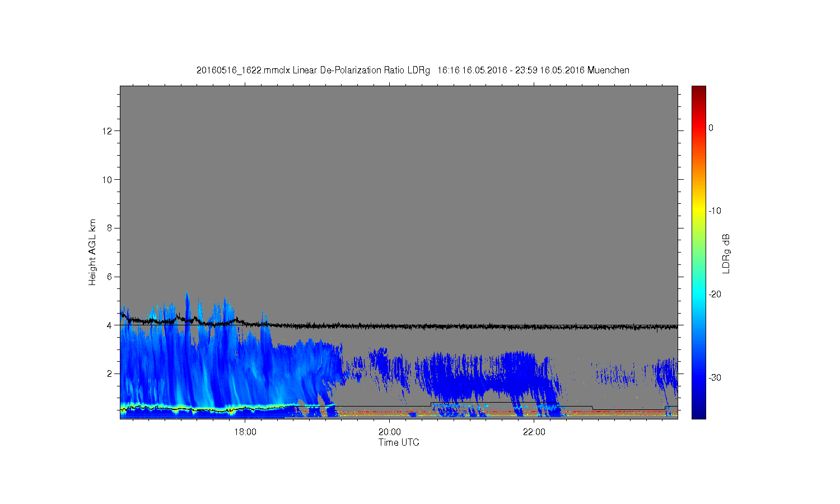
Task: Click the 'LDRg dB' colorbar label
Action: [726, 253]
